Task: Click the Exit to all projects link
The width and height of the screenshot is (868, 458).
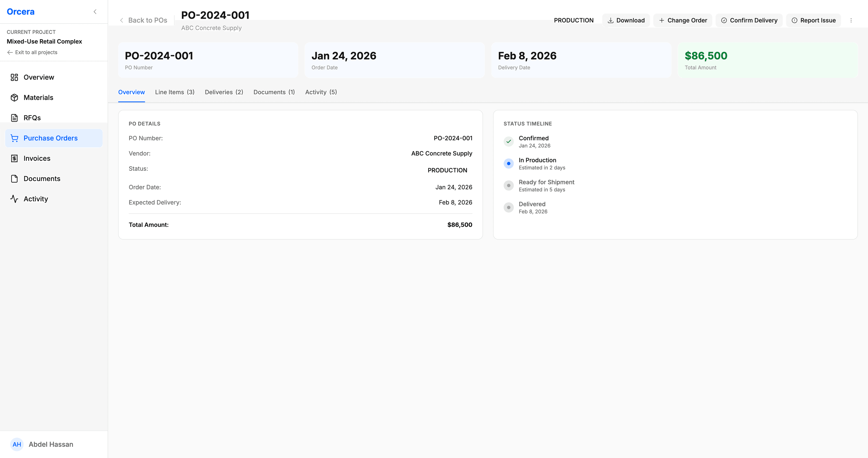Action: 32,52
